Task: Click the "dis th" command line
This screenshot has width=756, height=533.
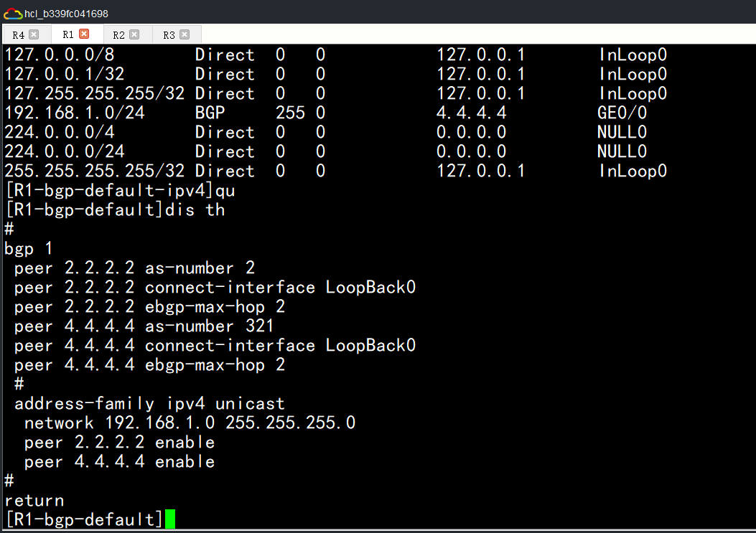Action: point(115,210)
